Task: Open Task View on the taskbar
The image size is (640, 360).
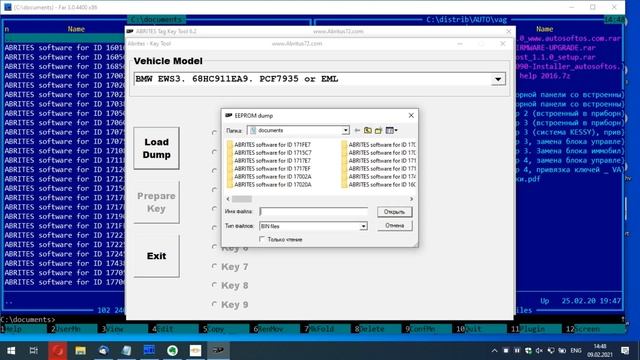Action: [34, 351]
